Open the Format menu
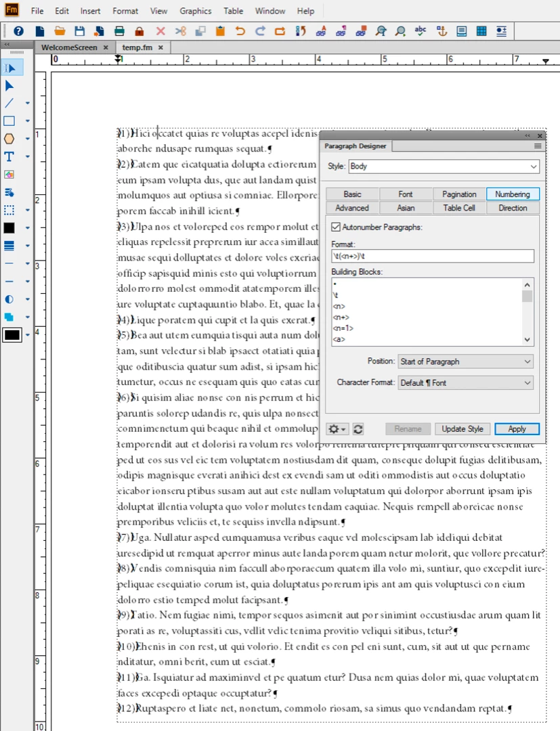This screenshot has height=731, width=560. coord(125,11)
